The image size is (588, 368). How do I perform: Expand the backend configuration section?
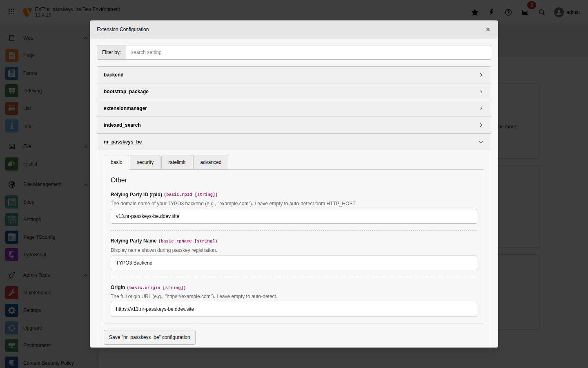(294, 75)
